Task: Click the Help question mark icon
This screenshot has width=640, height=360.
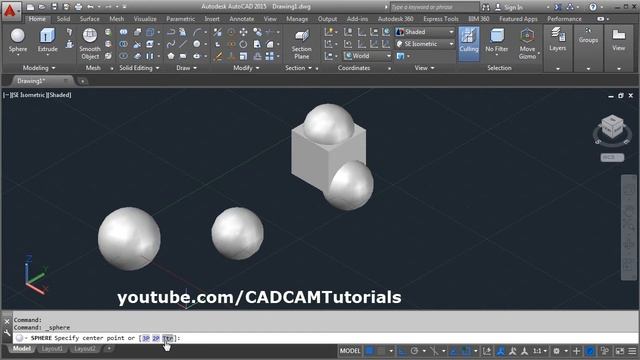Action: [x=593, y=7]
